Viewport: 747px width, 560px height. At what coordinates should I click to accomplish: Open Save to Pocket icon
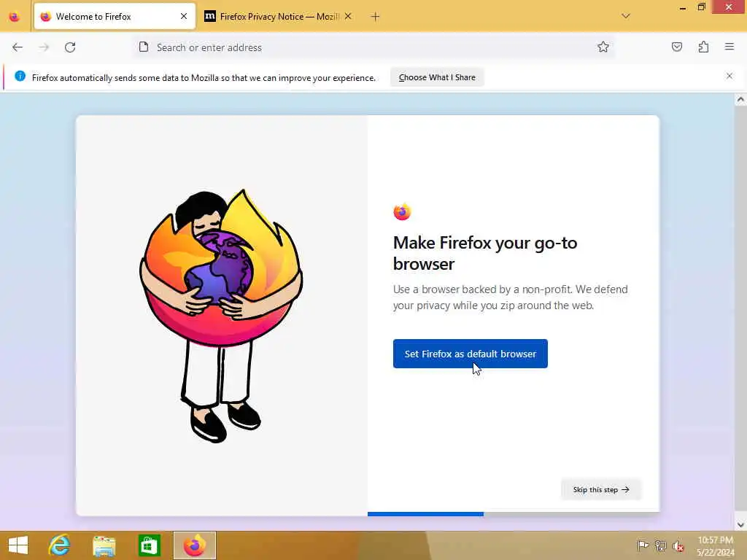677,47
